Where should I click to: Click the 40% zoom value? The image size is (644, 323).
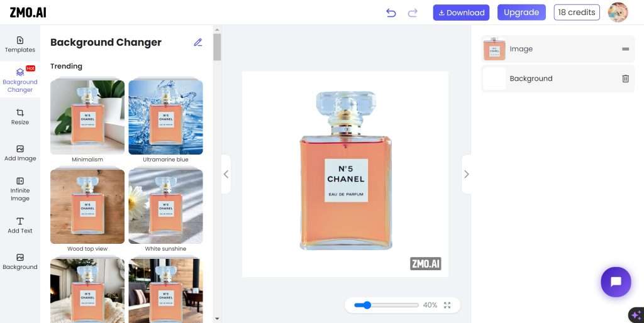[x=430, y=305]
